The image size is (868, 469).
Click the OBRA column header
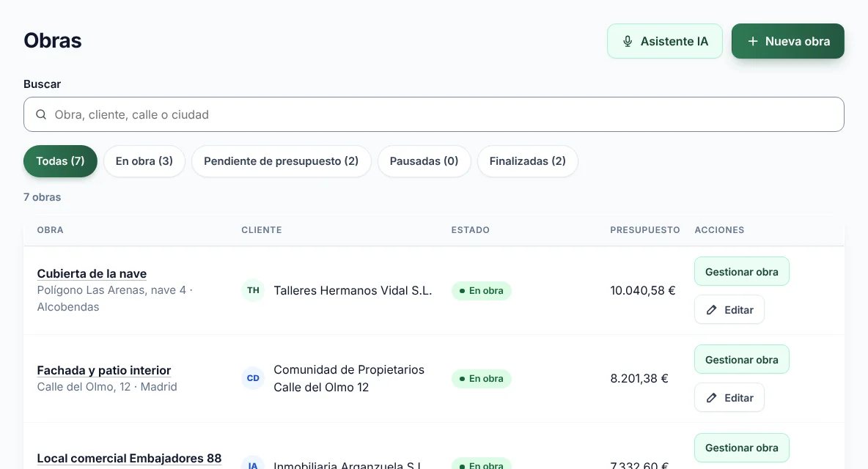(51, 230)
